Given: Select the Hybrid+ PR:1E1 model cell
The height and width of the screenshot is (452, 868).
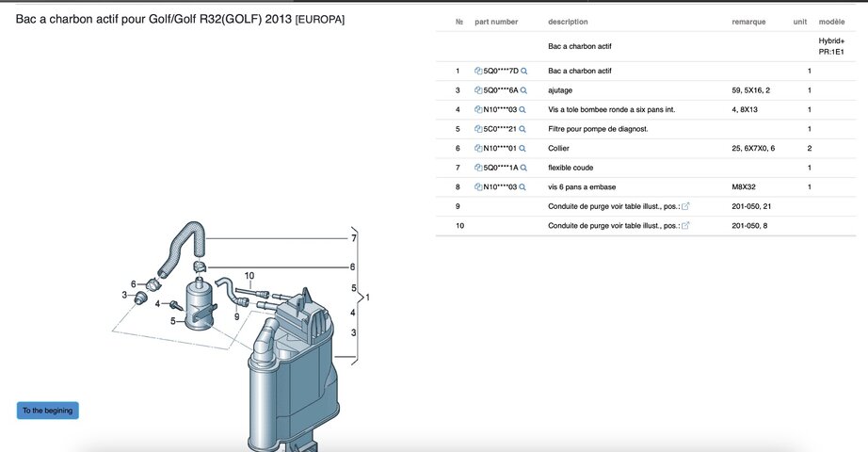Looking at the screenshot, I should [831, 46].
